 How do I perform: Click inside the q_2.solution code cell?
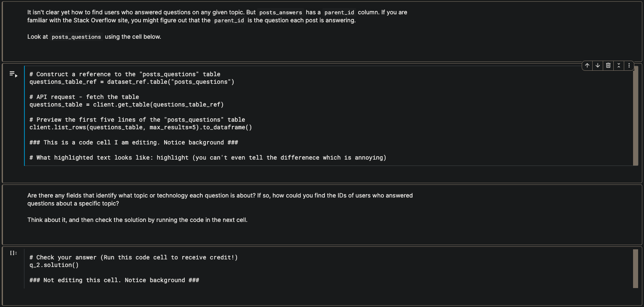pyautogui.click(x=168, y=270)
